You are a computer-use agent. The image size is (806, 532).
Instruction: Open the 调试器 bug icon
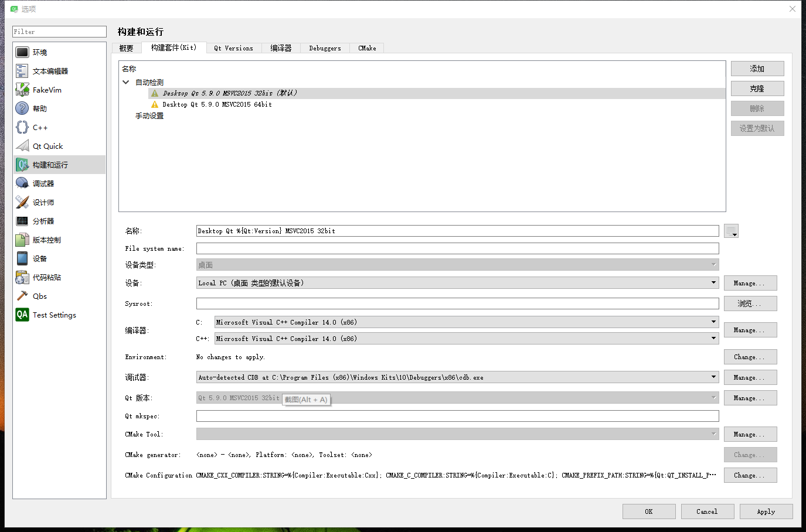[x=22, y=183]
